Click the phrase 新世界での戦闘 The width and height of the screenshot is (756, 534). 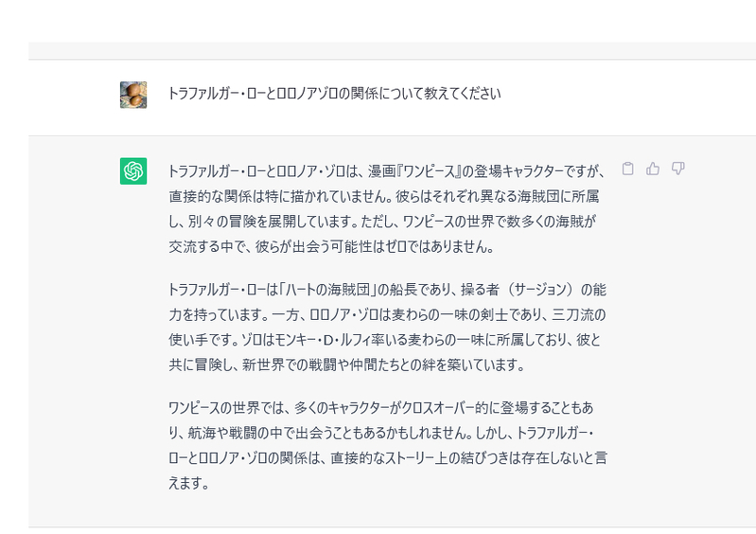tap(284, 364)
